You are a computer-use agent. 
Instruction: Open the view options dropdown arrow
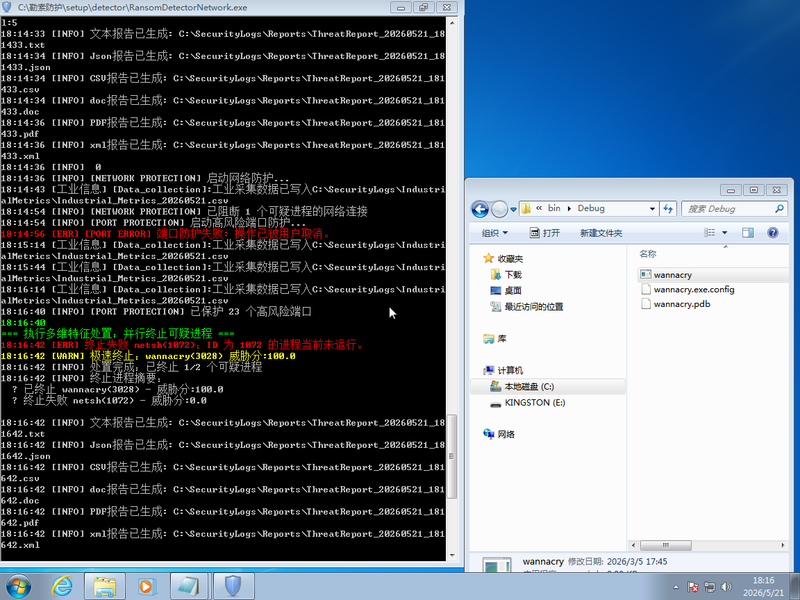[x=724, y=233]
